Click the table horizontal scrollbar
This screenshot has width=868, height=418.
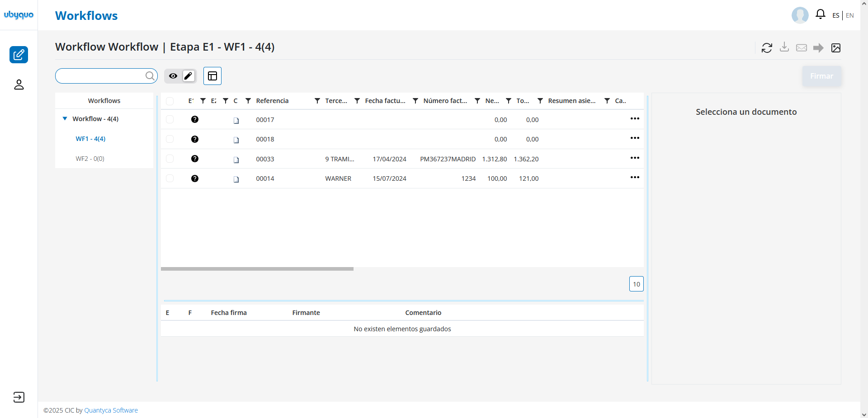(x=257, y=269)
